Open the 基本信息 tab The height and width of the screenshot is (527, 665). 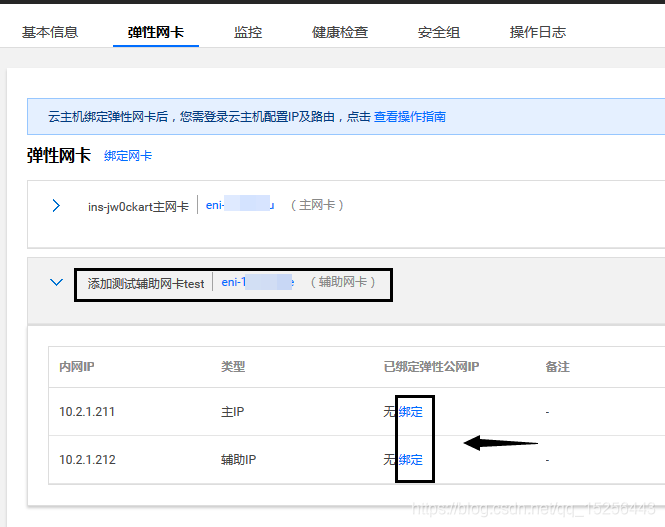click(50, 32)
